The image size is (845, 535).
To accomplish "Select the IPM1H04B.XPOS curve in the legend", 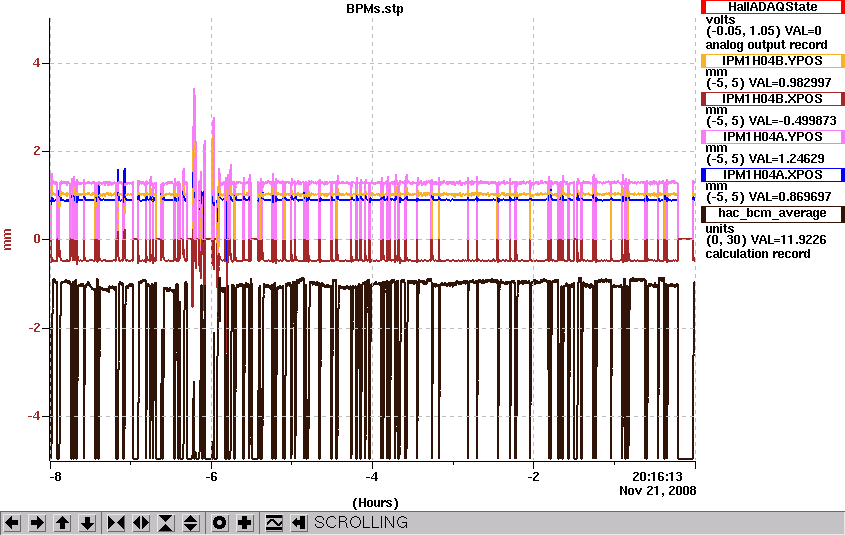I will click(772, 99).
